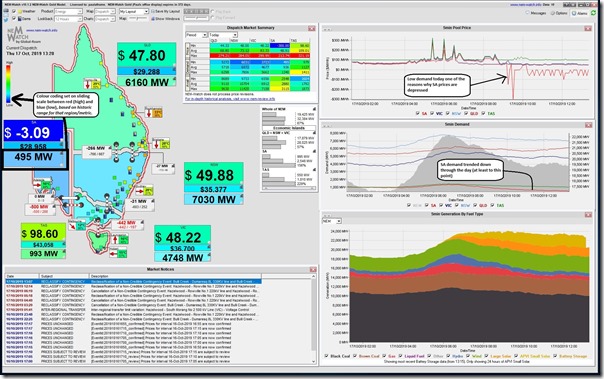Open the Messages menu
The width and height of the screenshot is (604, 379).
(x=536, y=13)
